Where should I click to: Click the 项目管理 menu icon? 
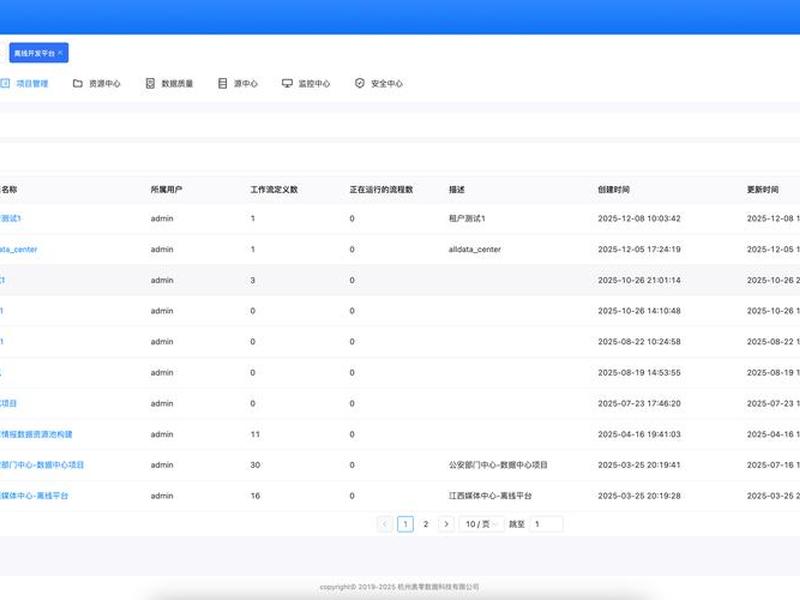[x=5, y=83]
